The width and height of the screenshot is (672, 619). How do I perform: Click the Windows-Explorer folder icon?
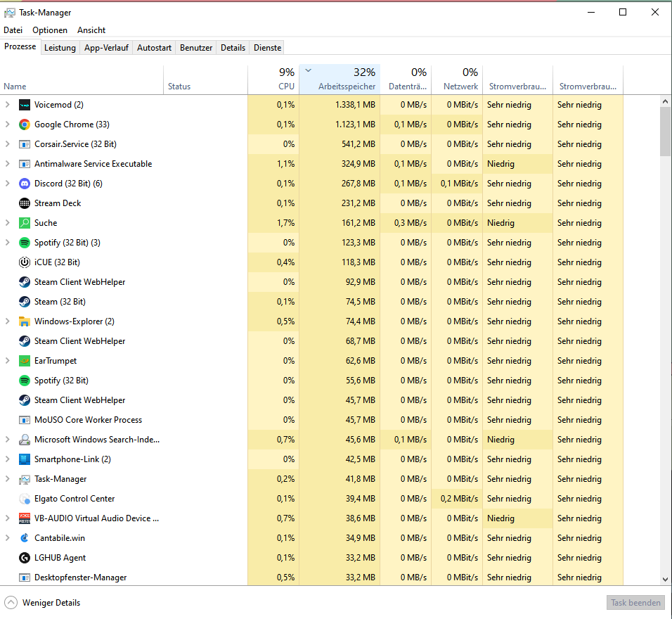coord(25,321)
